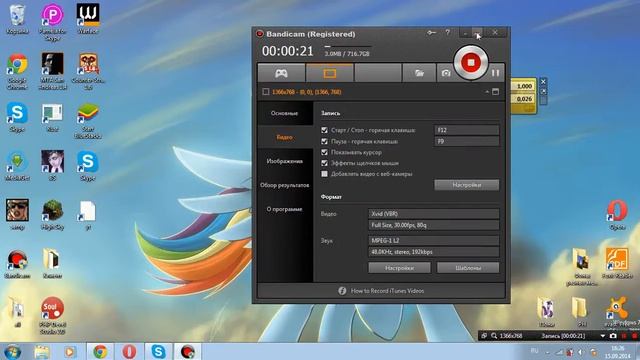640x360 pixels.
Task: Click the F12 hotkey field
Action: [x=467, y=130]
